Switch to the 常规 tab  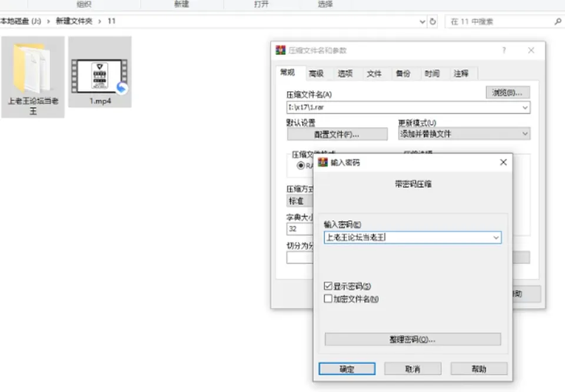point(288,72)
